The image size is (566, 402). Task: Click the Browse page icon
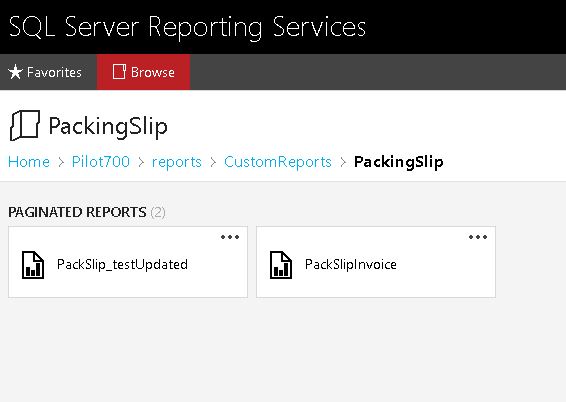(119, 72)
